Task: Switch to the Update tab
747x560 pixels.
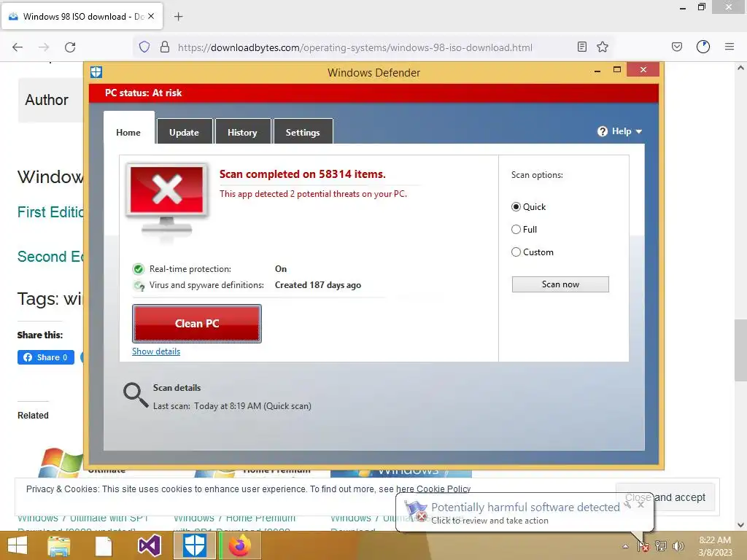Action: pos(185,133)
